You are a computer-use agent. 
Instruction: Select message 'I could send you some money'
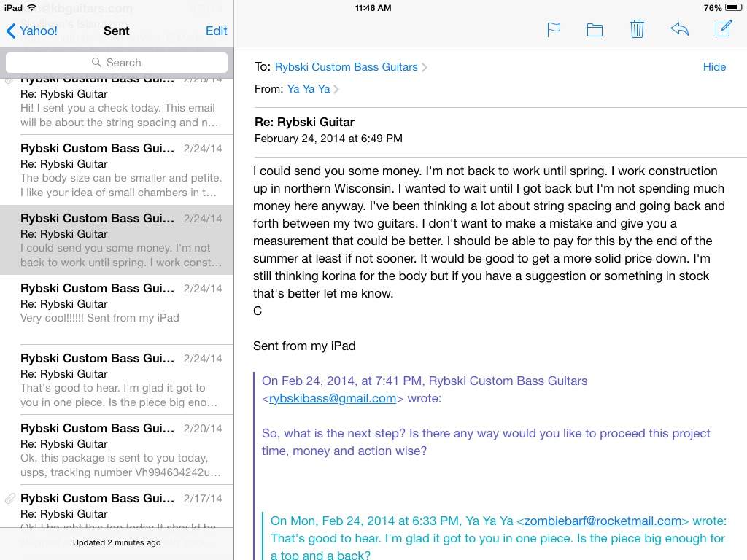click(x=117, y=241)
